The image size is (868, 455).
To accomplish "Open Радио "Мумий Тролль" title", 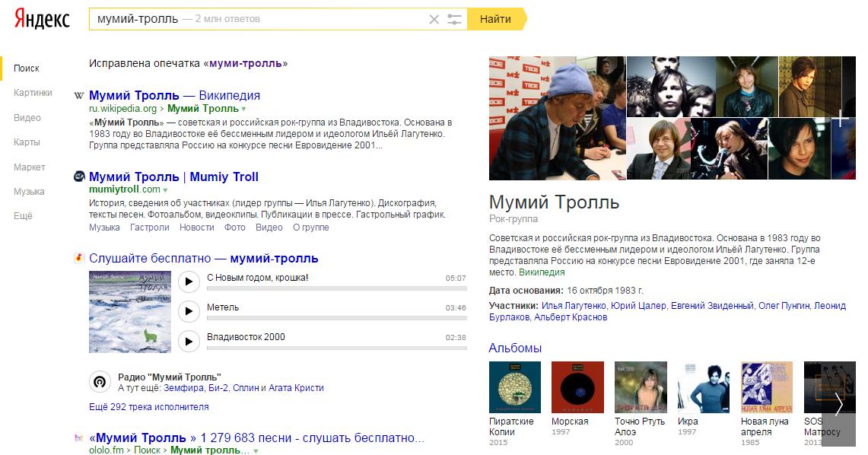I will 170,377.
